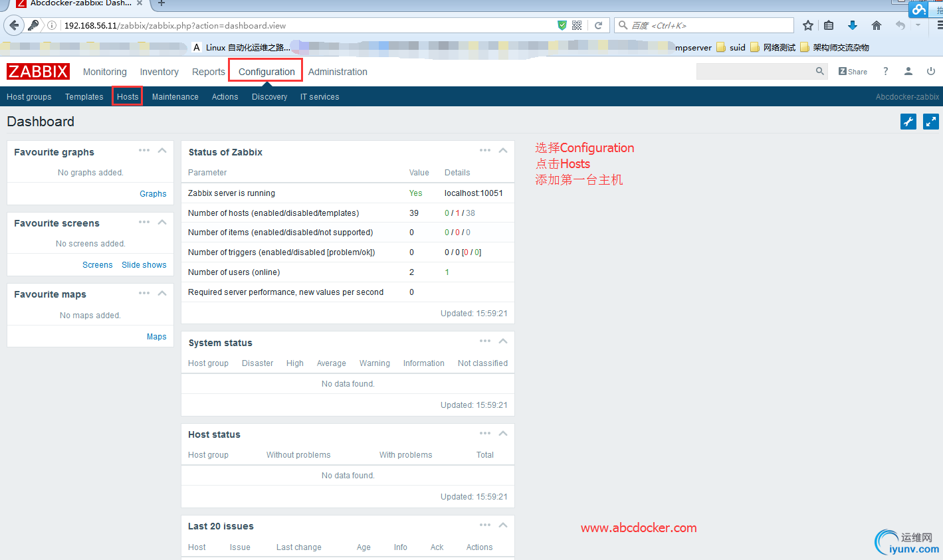The width and height of the screenshot is (943, 560).
Task: Collapse the Host status widget
Action: tap(503, 433)
